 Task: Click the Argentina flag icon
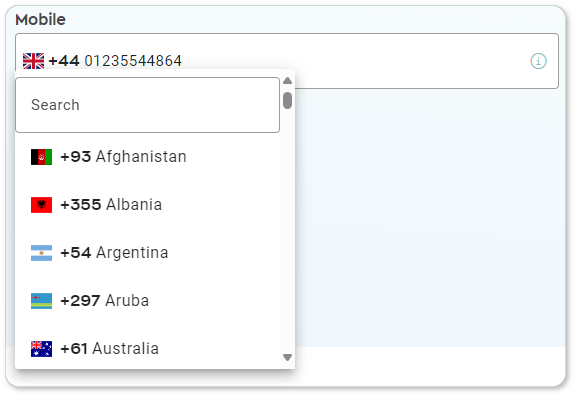(x=42, y=253)
